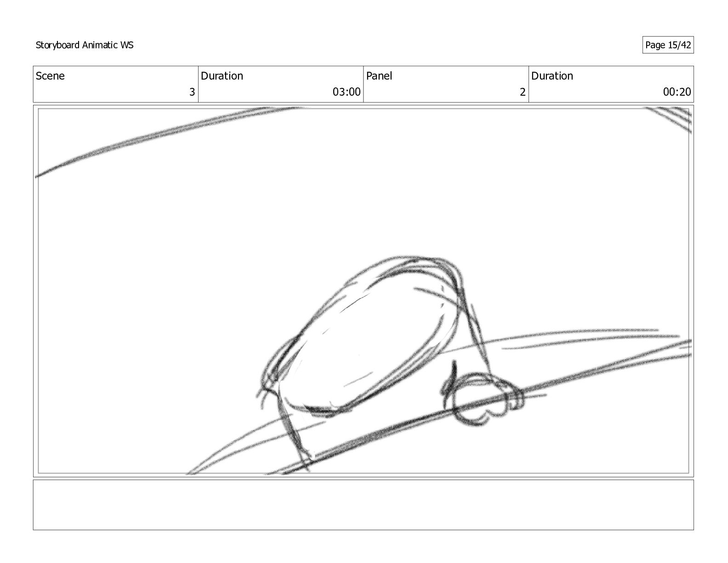Select the 'Panel' header label
The width and height of the screenshot is (728, 563).
pyautogui.click(x=379, y=76)
